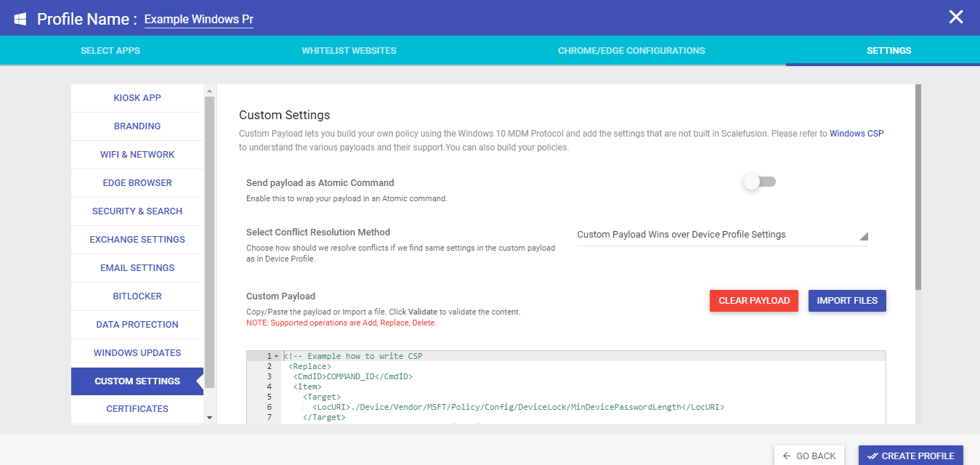Image resolution: width=980 pixels, height=465 pixels.
Task: Open the Conflict Resolution Method dropdown
Action: pos(722,235)
